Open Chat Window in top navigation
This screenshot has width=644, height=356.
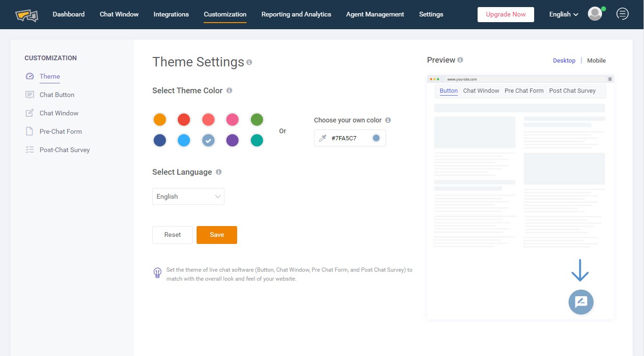point(119,14)
